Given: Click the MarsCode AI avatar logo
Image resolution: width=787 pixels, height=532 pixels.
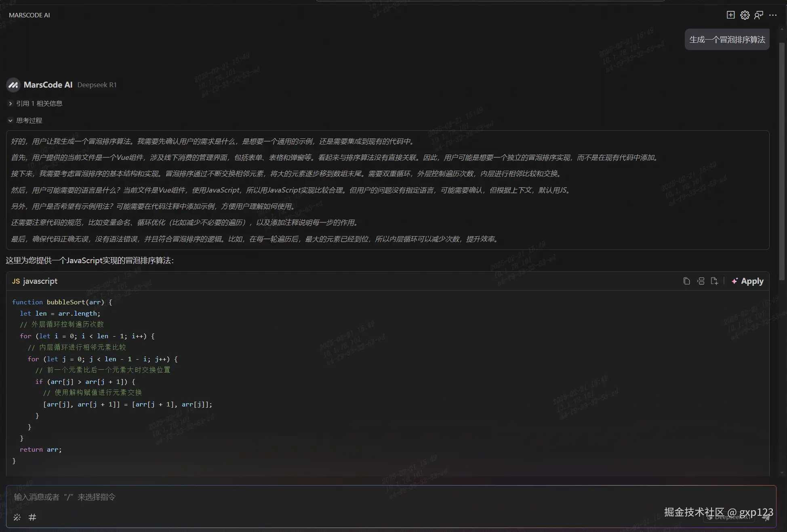Looking at the screenshot, I should click(13, 85).
